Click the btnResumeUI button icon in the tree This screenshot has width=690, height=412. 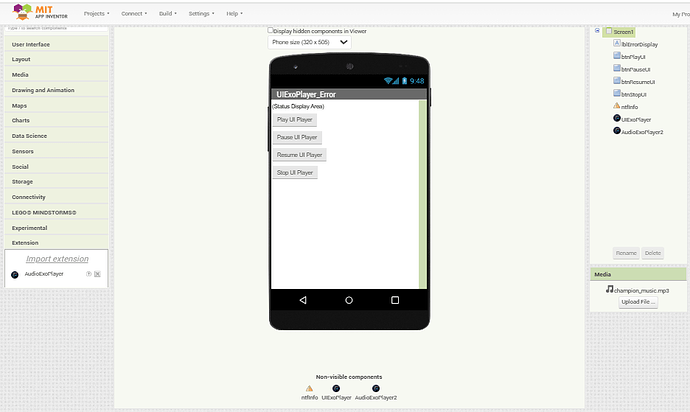pos(617,81)
